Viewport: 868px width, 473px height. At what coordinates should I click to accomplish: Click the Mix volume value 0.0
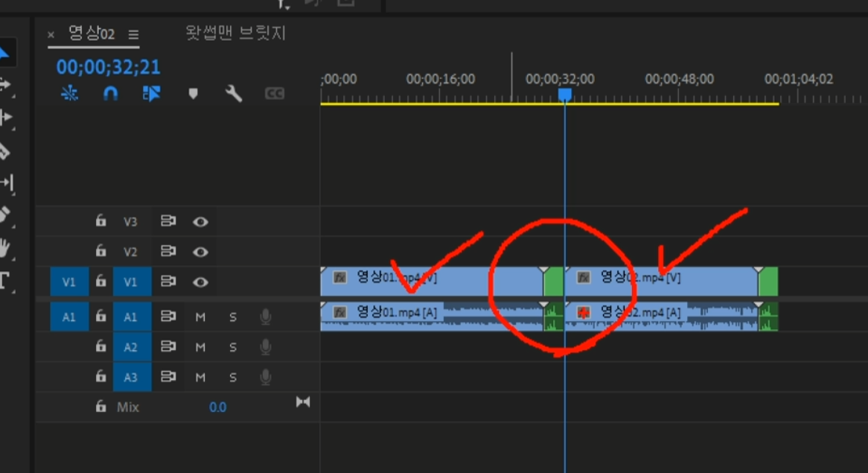point(217,407)
